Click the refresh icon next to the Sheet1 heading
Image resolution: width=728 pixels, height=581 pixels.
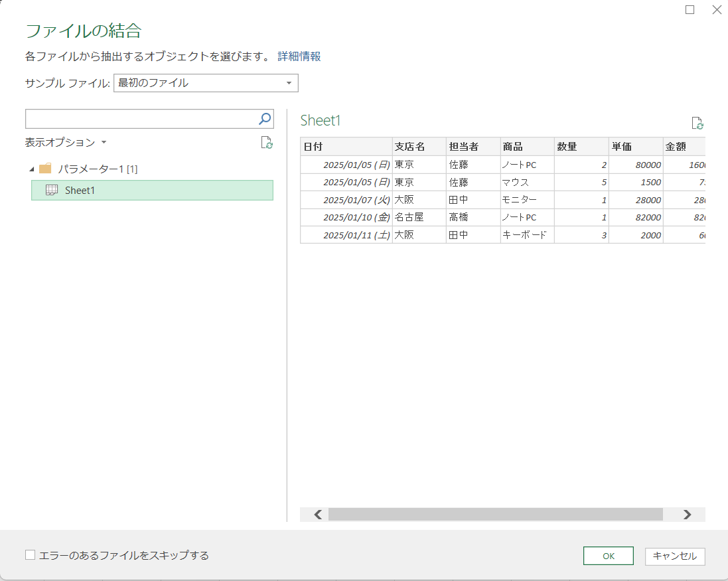[696, 123]
